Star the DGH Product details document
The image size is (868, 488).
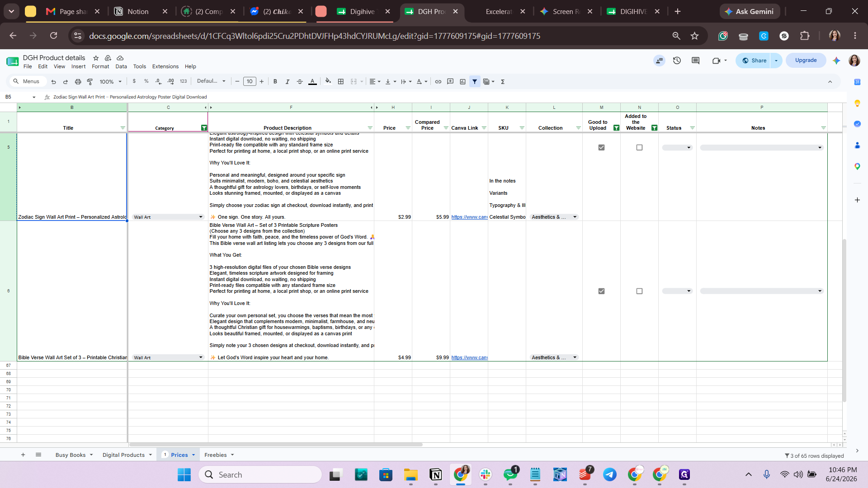[96, 58]
